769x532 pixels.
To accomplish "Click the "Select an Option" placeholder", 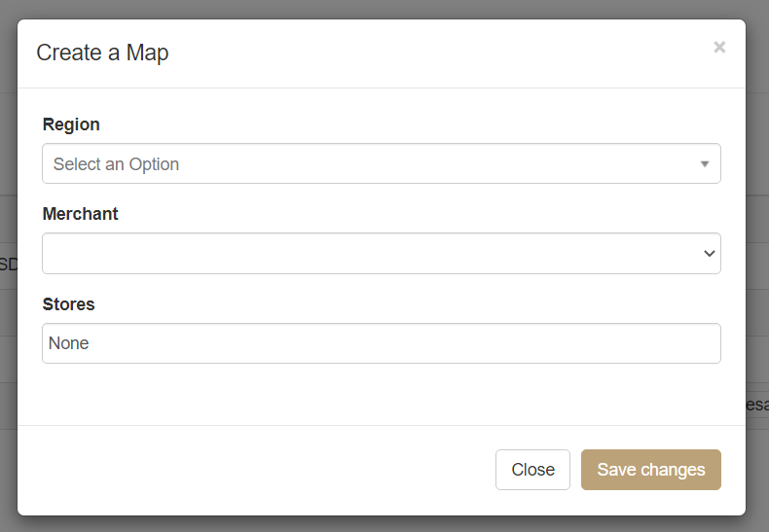I will point(116,164).
